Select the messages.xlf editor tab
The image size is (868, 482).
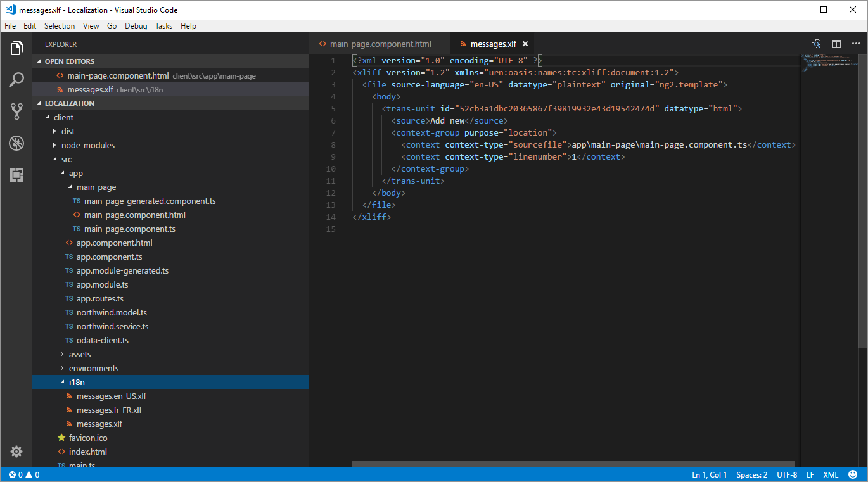pos(493,44)
